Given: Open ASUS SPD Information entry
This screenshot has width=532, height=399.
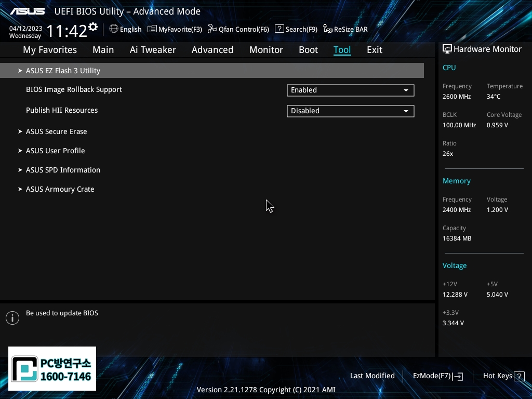Looking at the screenshot, I should coord(63,170).
